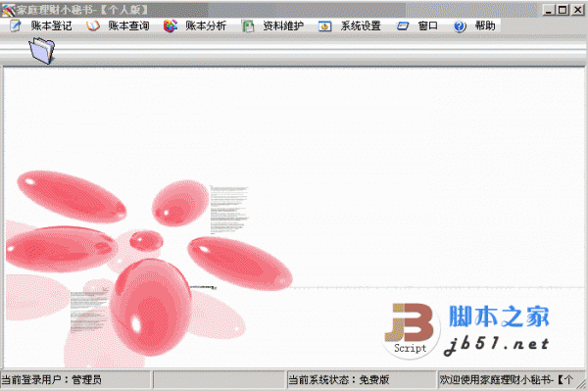Click the pencil notepad icon beside 账本登记

point(16,25)
